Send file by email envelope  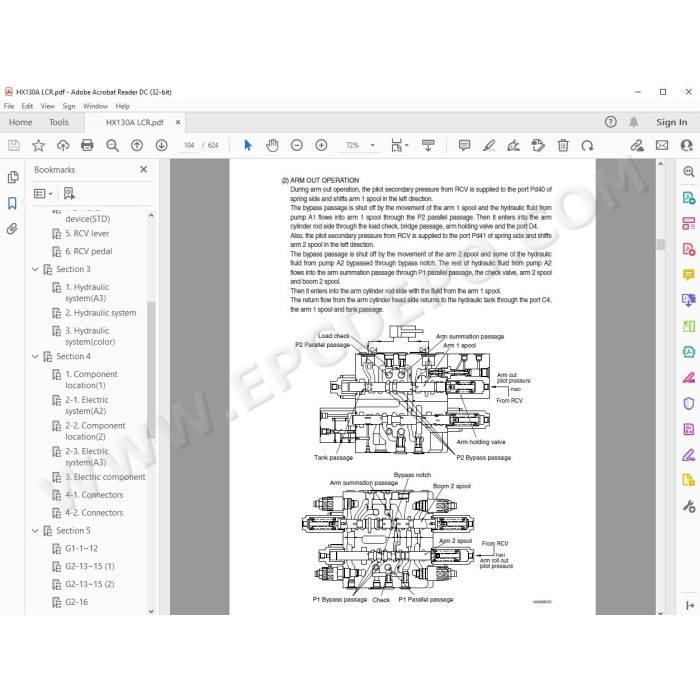coord(662,145)
